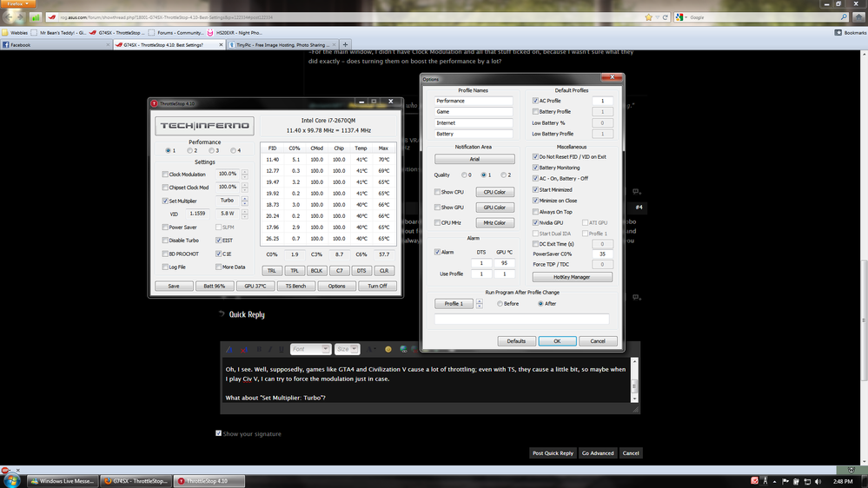Go back in Firefox
Screen dimensions: 868x488
tap(9, 17)
